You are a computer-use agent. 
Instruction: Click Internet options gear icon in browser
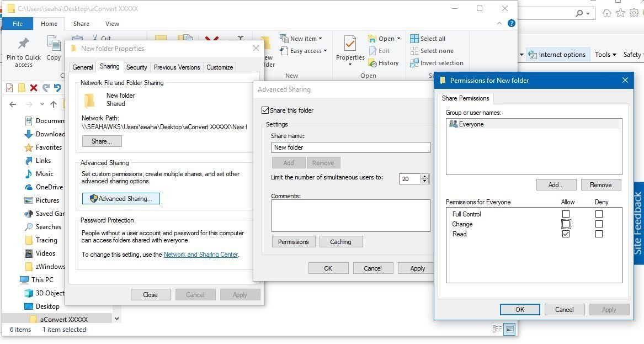(x=533, y=55)
